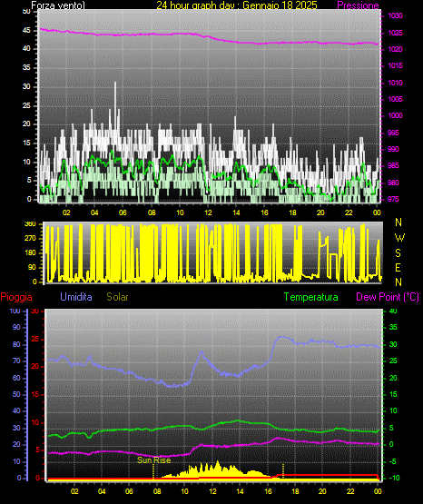Image resolution: width=423 pixels, height=504 pixels.
Task: Click the Temperatura legend label
Action: [310, 297]
